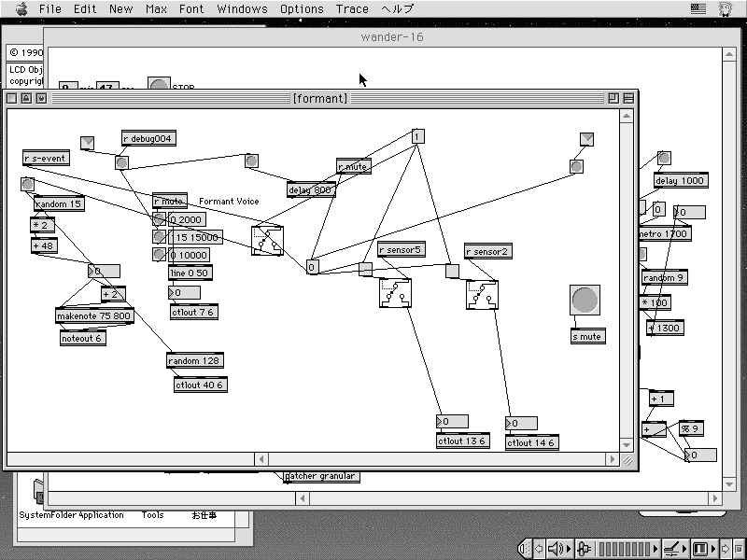Select the r s-event object

[46, 158]
